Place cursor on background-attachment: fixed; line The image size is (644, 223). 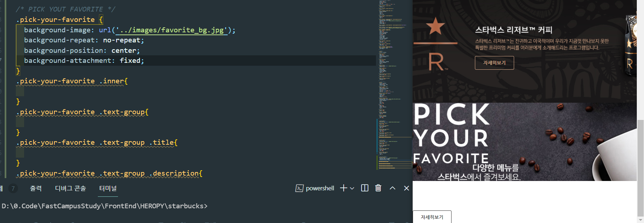pos(84,61)
